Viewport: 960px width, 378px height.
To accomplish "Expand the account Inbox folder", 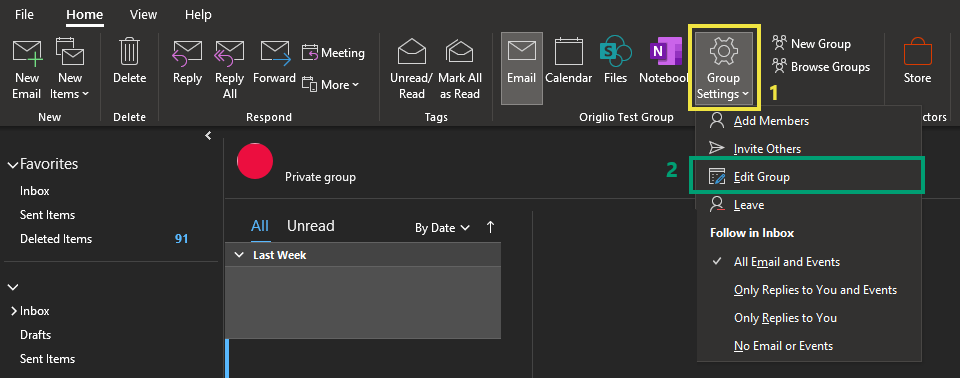I will pos(13,311).
